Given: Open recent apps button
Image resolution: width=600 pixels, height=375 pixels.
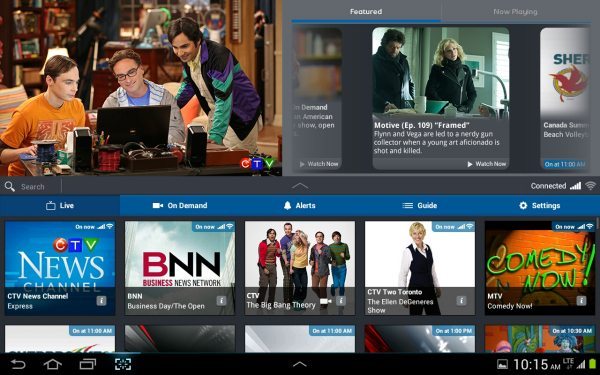Looking at the screenshot, I should (x=88, y=364).
